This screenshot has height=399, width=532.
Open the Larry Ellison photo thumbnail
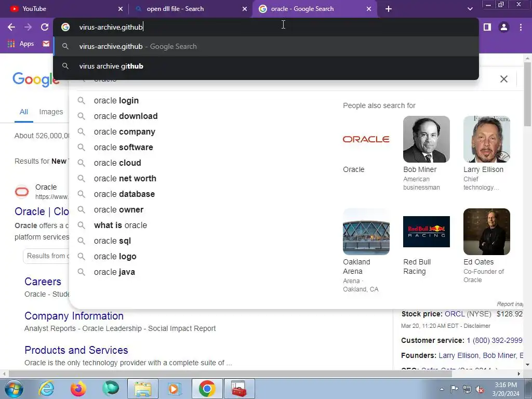tap(487, 139)
